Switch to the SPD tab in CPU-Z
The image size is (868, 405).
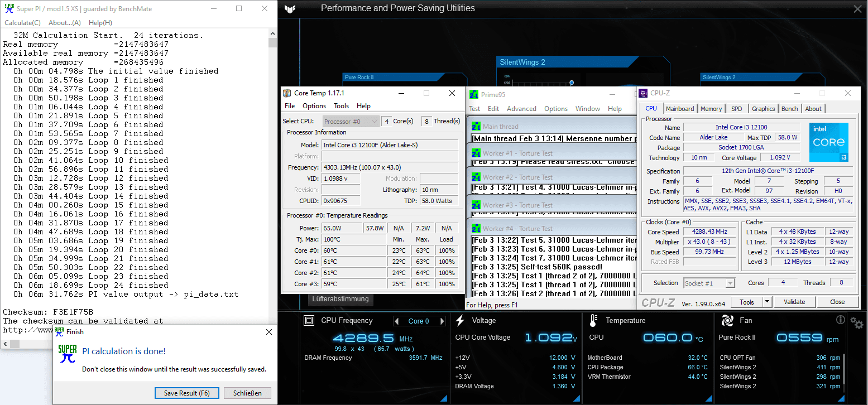point(737,109)
